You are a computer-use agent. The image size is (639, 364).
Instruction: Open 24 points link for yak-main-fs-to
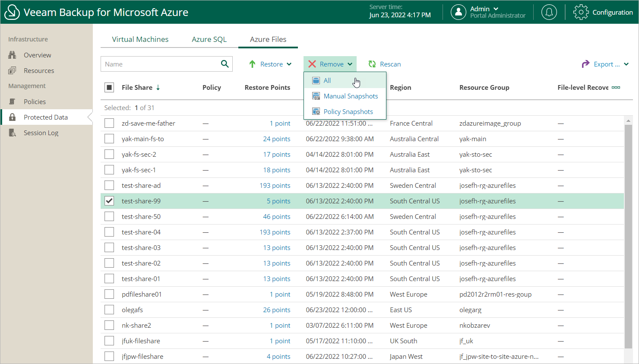tap(277, 139)
